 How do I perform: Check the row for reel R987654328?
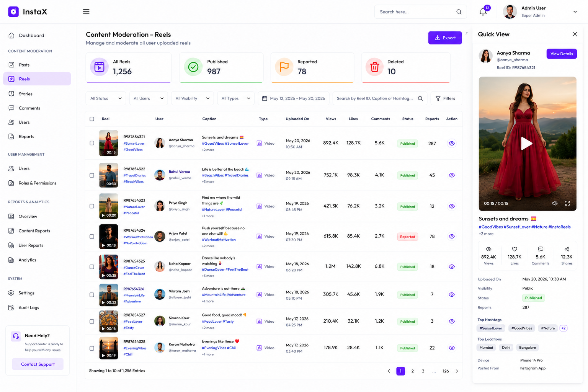pos(92,348)
